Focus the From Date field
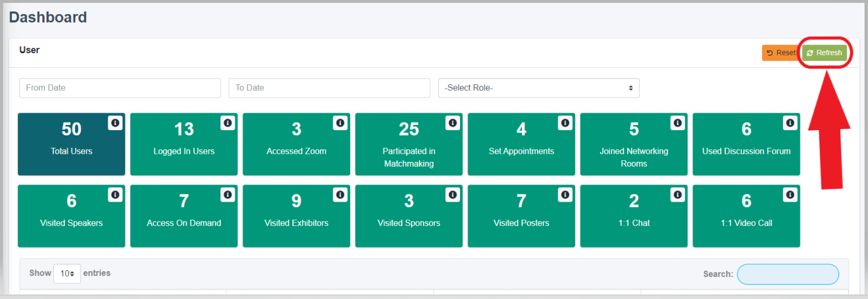The height and width of the screenshot is (299, 868). tap(120, 88)
